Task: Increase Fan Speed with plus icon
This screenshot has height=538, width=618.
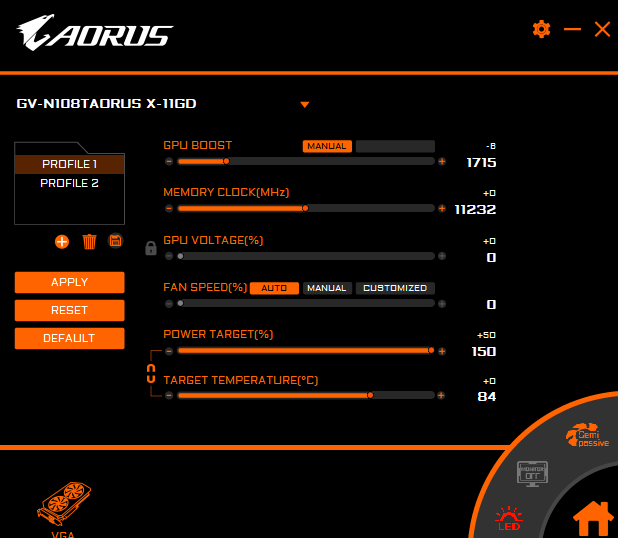Action: click(442, 304)
